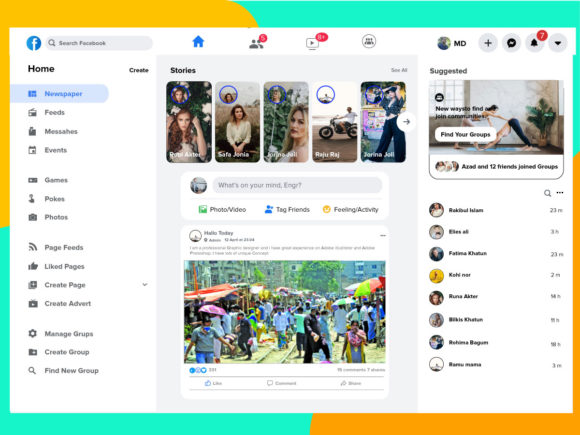Image resolution: width=580 pixels, height=435 pixels.
Task: Add Photo/Video to post
Action: coord(222,209)
